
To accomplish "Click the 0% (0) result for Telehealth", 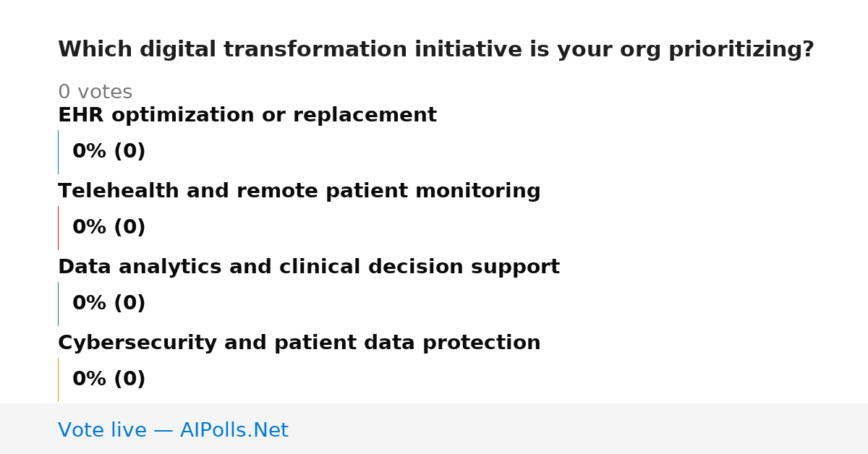I will pos(109,228).
